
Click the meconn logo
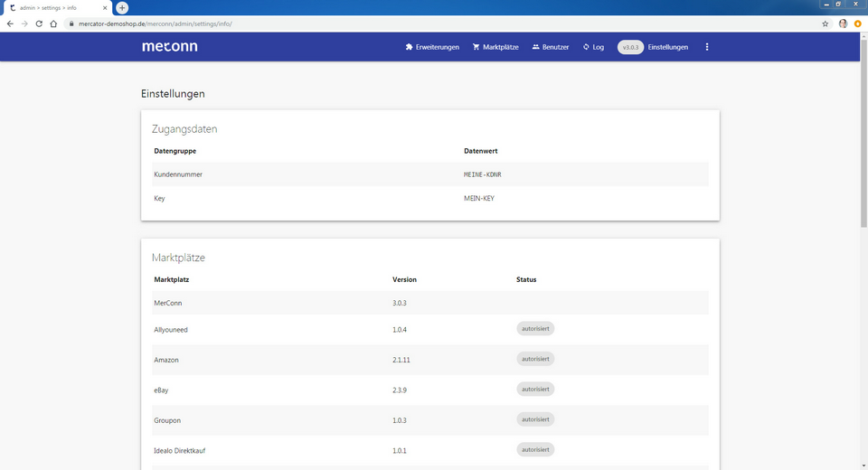click(169, 46)
